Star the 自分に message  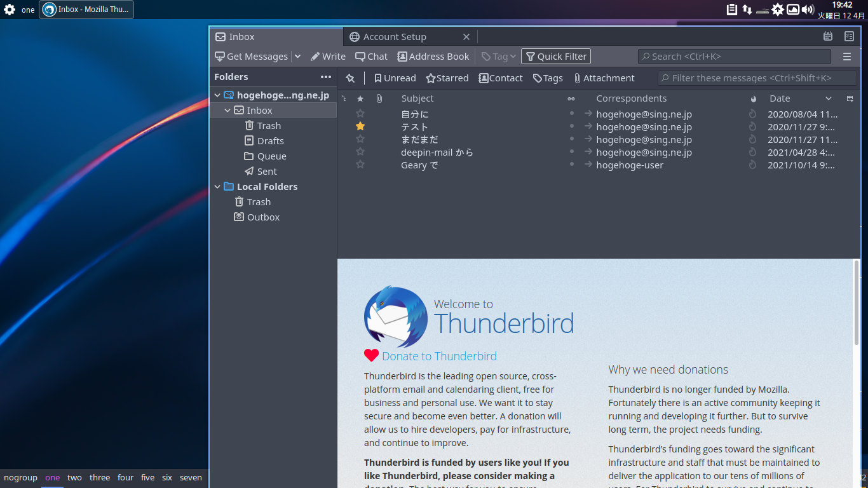pyautogui.click(x=360, y=114)
